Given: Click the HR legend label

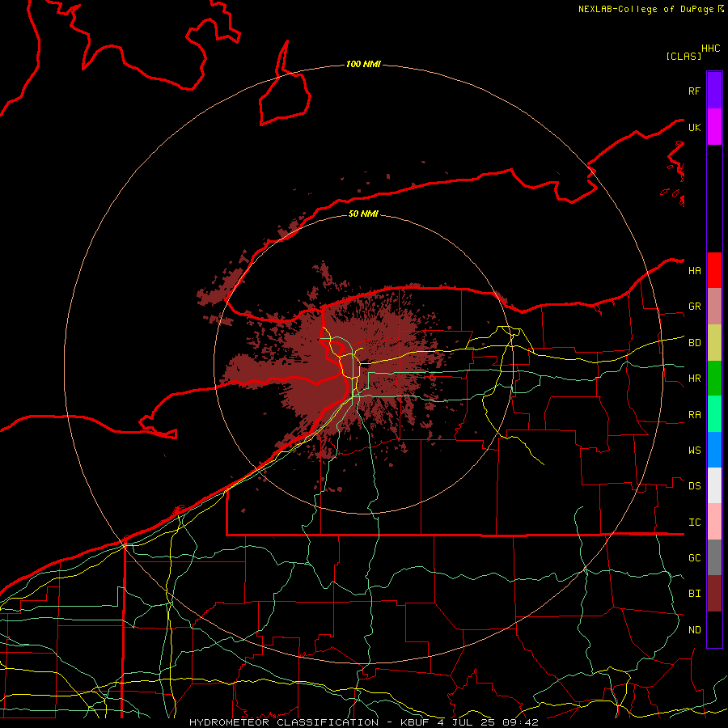Looking at the screenshot, I should coord(694,379).
